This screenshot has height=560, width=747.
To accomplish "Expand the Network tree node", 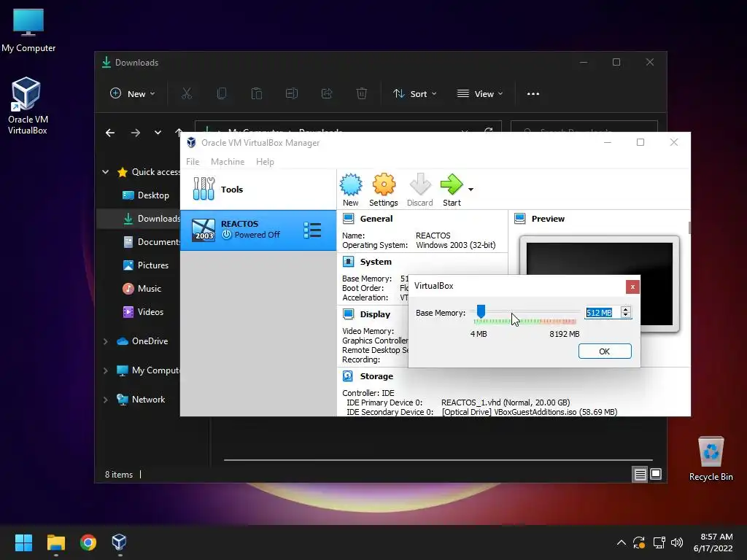I will pyautogui.click(x=105, y=400).
